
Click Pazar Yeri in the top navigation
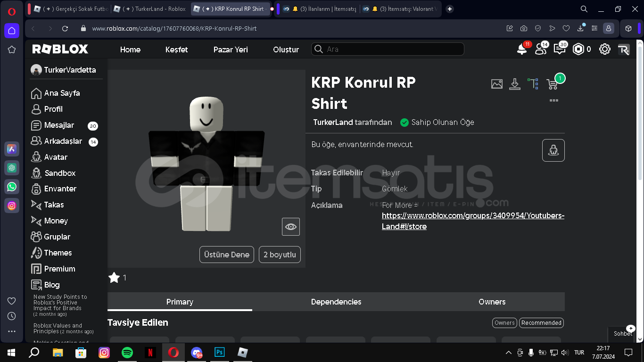pos(231,49)
